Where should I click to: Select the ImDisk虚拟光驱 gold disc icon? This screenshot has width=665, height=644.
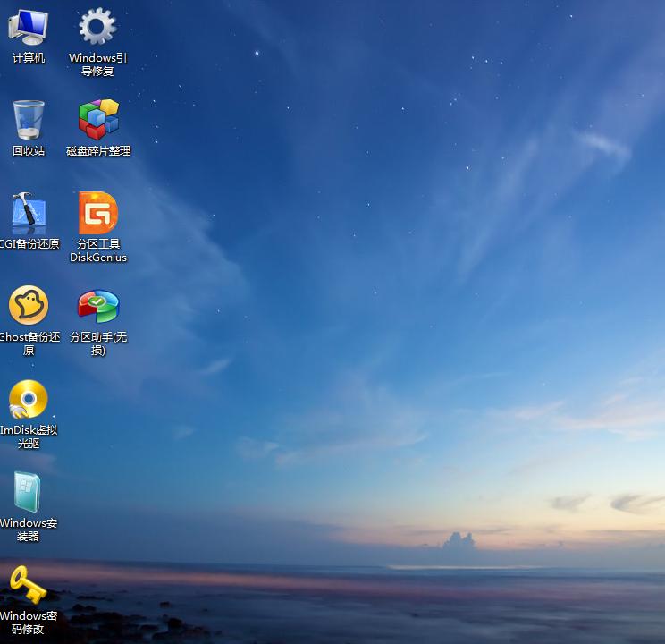tap(28, 399)
